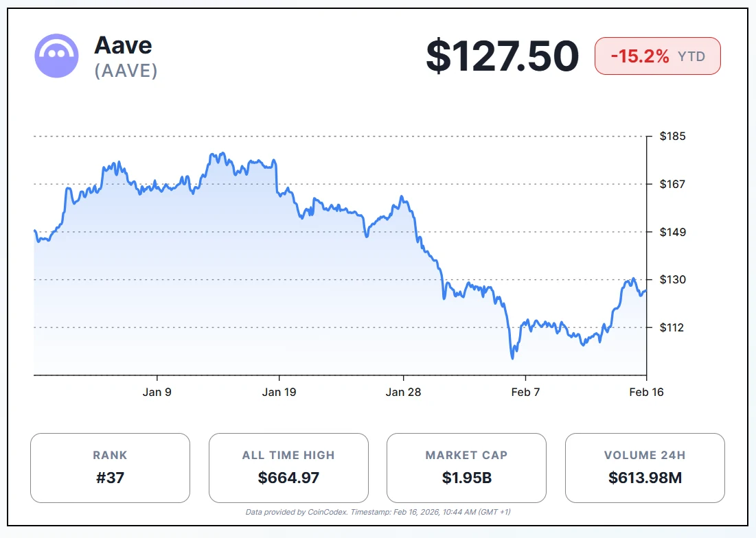Click the Jan 19 date marker
Image resolution: width=756 pixels, height=538 pixels.
[x=280, y=392]
